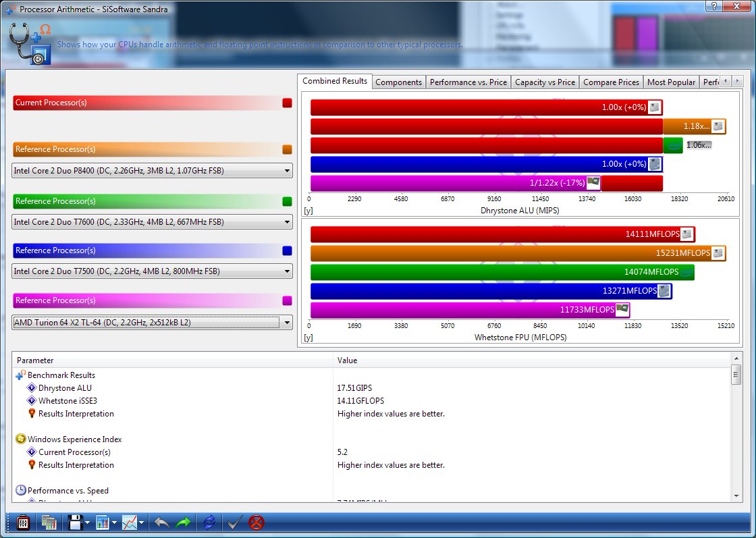Select the Most Popular tab
Viewport: 756px width, 538px height.
coord(671,82)
